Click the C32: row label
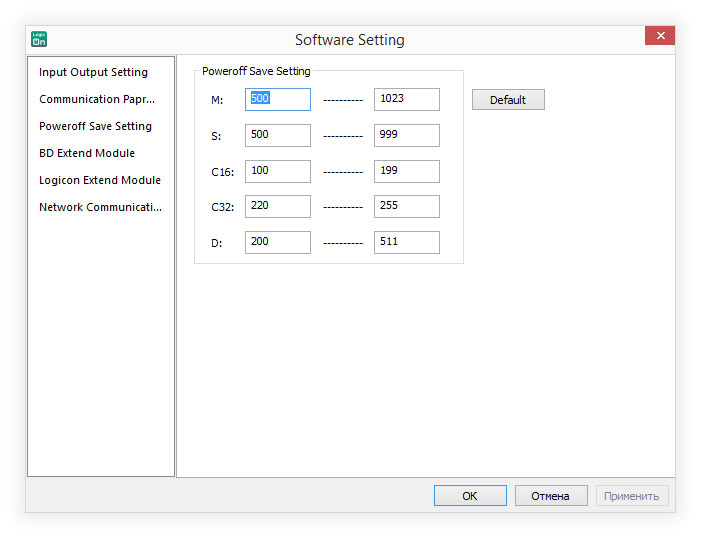The width and height of the screenshot is (701, 538). tap(223, 207)
